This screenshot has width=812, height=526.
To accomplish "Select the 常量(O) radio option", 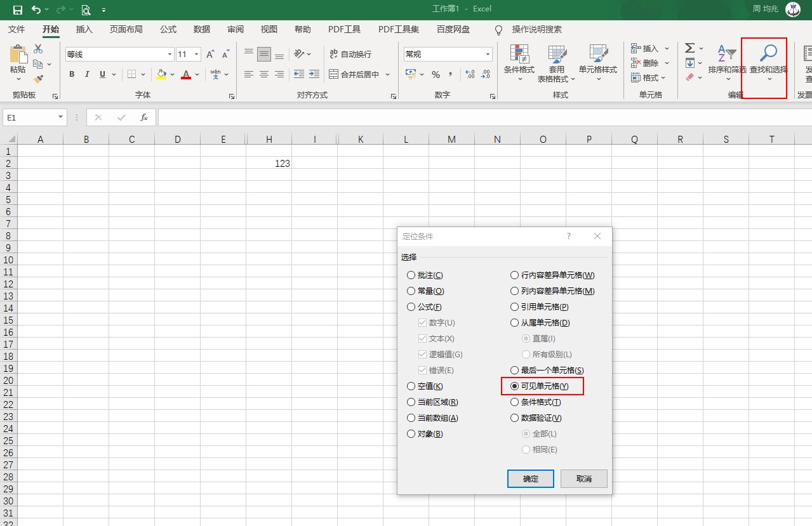I will coord(425,291).
